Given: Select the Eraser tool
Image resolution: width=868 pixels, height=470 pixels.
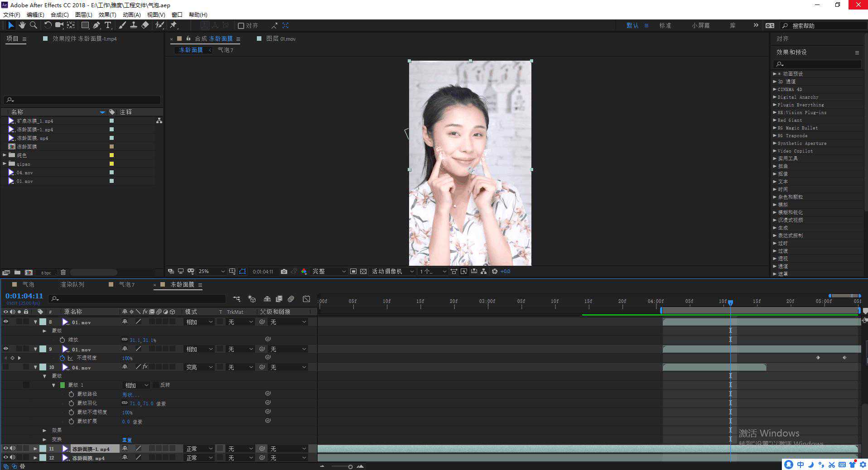Looking at the screenshot, I should pos(145,25).
